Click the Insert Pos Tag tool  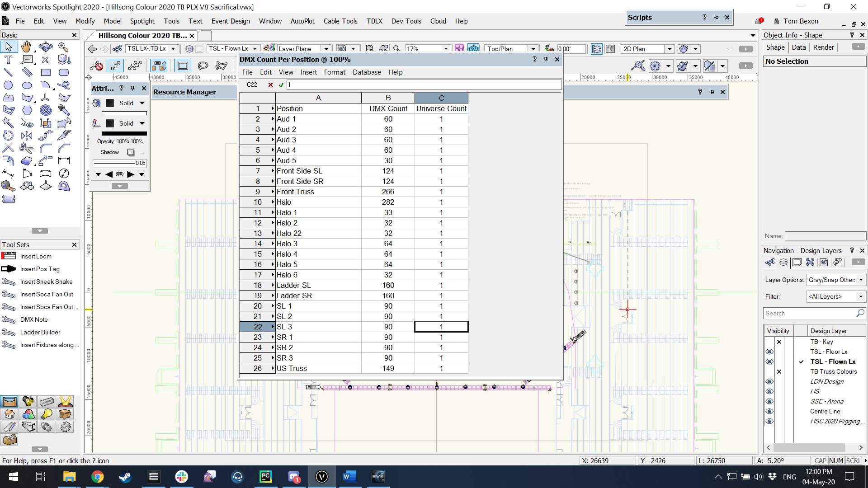(40, 269)
